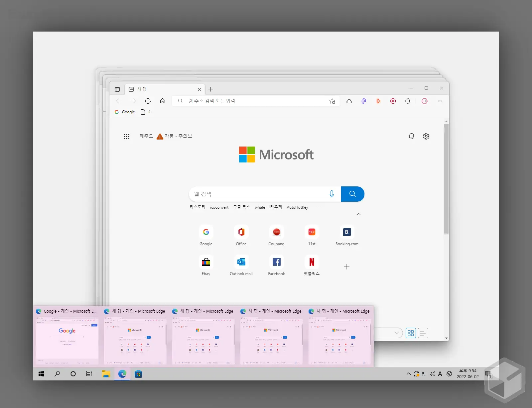Open the icoconvert quick search link
Image resolution: width=532 pixels, height=408 pixels.
click(x=219, y=207)
